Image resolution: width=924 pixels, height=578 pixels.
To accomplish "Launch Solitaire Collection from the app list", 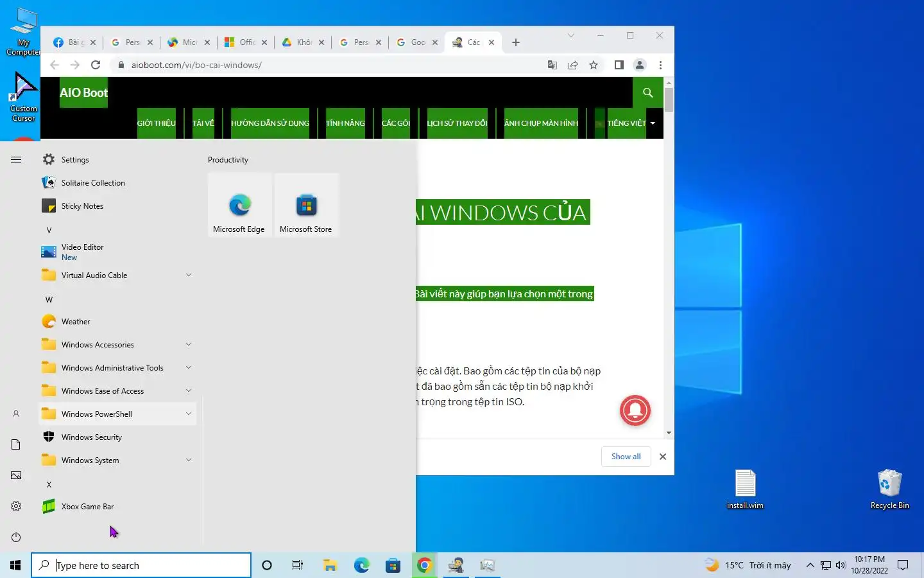I will click(x=117, y=182).
